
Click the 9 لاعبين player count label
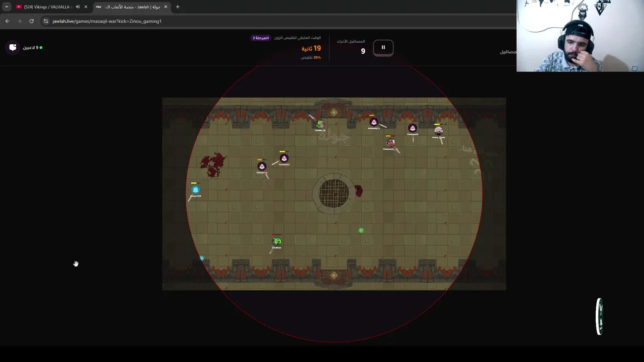(32, 48)
